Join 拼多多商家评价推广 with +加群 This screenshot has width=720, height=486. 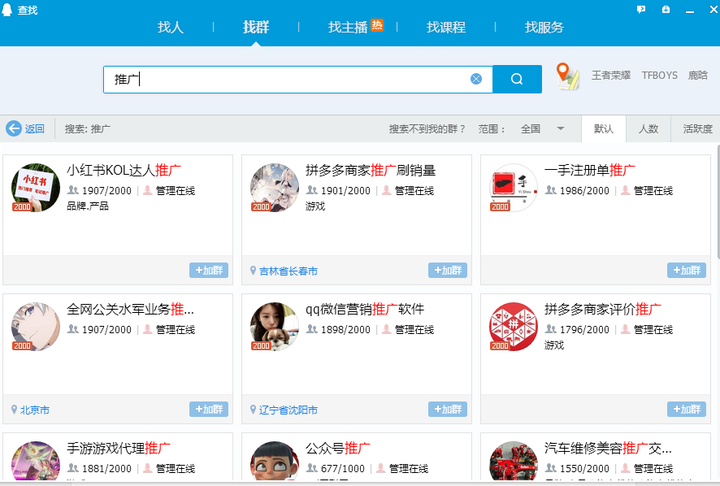(686, 409)
